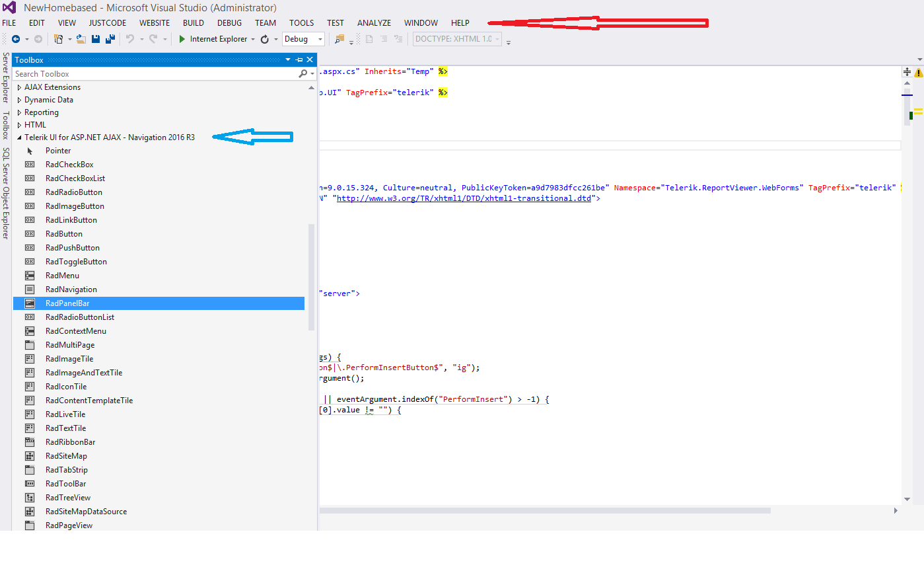Open the FILE menu

pos(9,22)
